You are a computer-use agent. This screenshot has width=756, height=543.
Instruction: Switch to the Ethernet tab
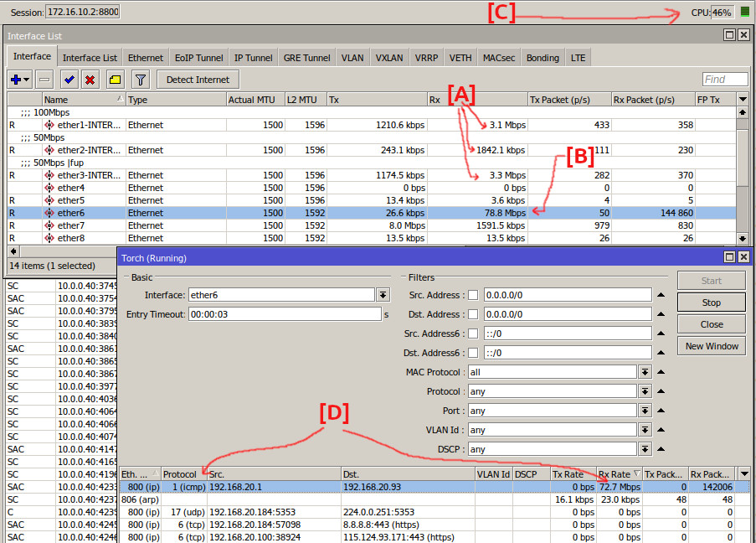coord(146,58)
